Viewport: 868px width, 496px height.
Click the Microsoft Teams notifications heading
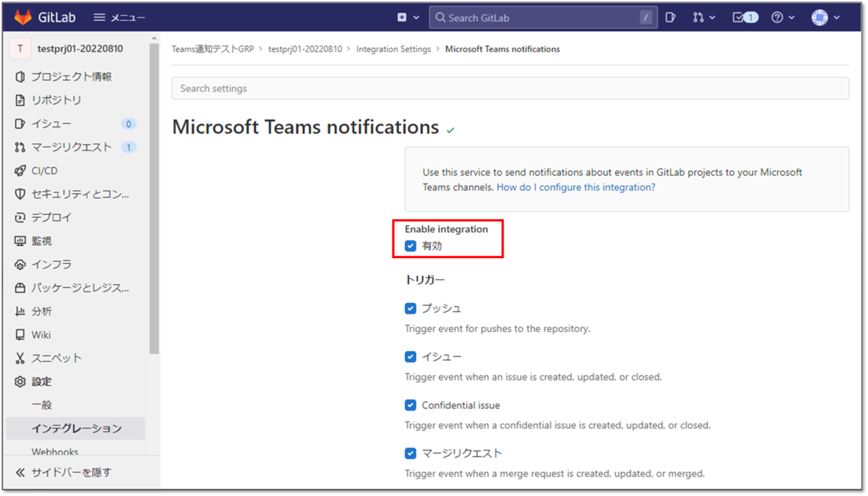tap(305, 127)
